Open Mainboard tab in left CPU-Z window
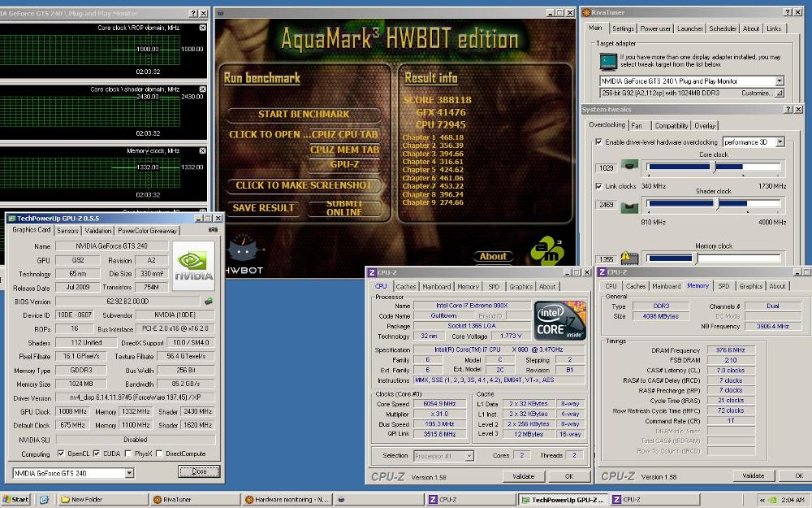The width and height of the screenshot is (812, 508). 437,287
